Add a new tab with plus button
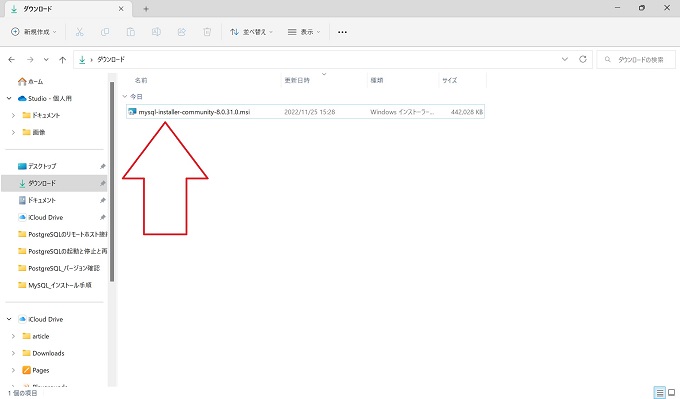This screenshot has width=680, height=399. coord(146,9)
